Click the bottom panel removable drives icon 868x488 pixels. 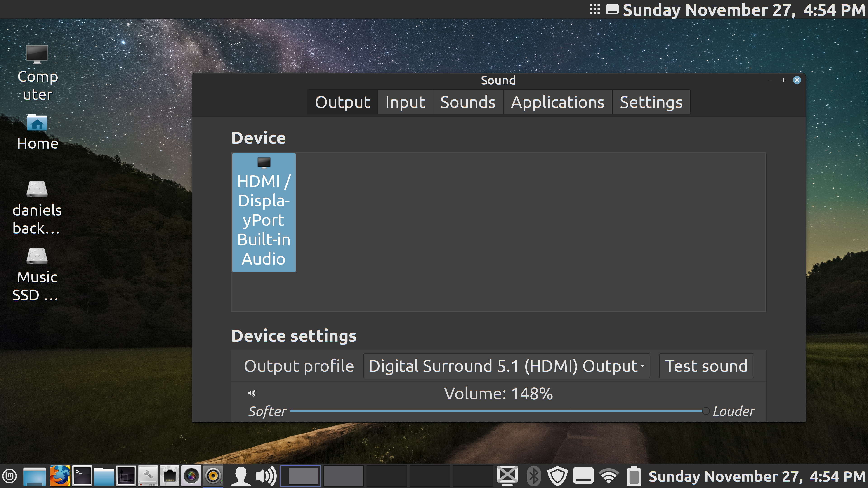[x=583, y=476]
